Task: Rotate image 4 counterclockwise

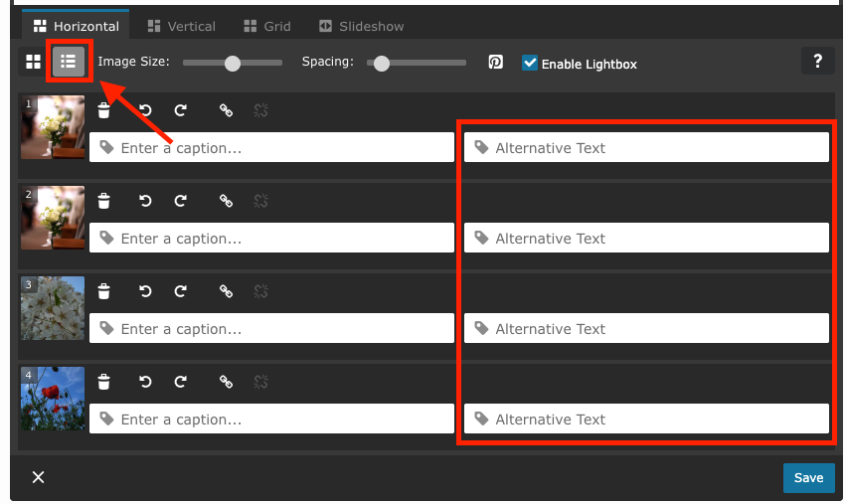Action: click(x=145, y=382)
